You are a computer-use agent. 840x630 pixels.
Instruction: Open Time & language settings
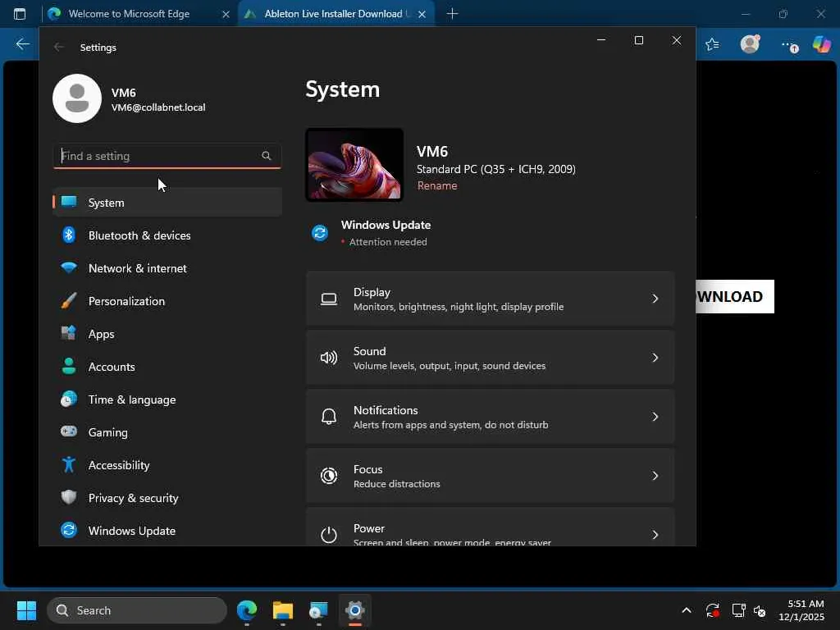pyautogui.click(x=131, y=399)
